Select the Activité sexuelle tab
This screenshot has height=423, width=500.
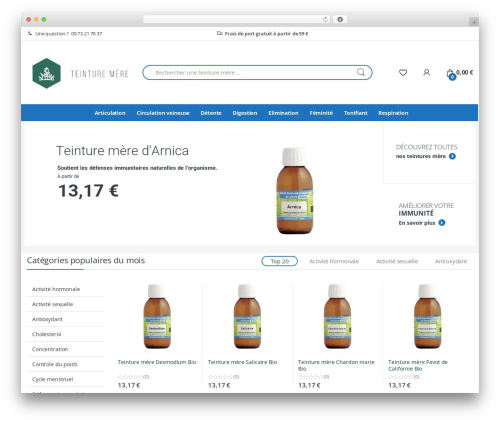click(x=397, y=261)
